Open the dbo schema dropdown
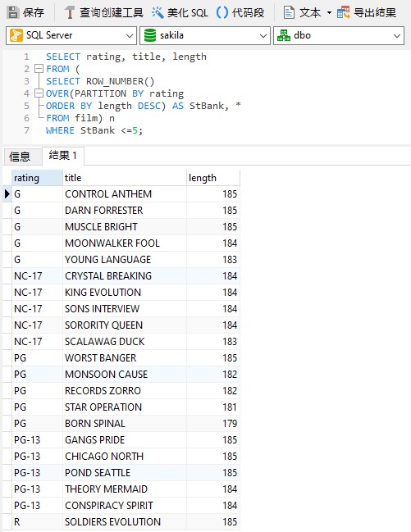 coord(339,35)
